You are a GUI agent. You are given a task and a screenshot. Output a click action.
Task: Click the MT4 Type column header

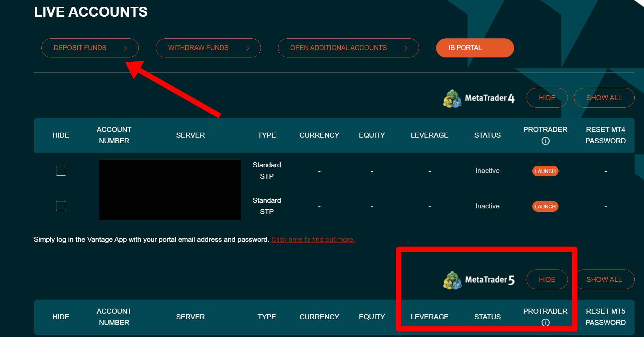(x=267, y=135)
